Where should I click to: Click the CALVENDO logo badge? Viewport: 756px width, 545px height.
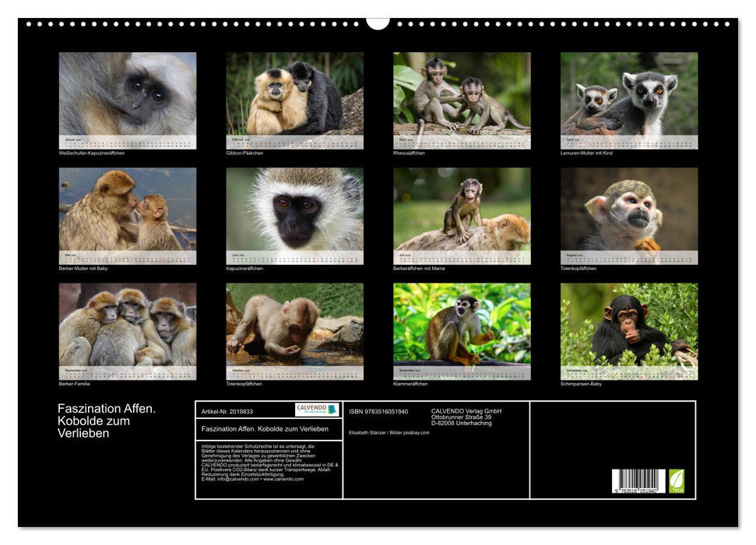(x=317, y=410)
